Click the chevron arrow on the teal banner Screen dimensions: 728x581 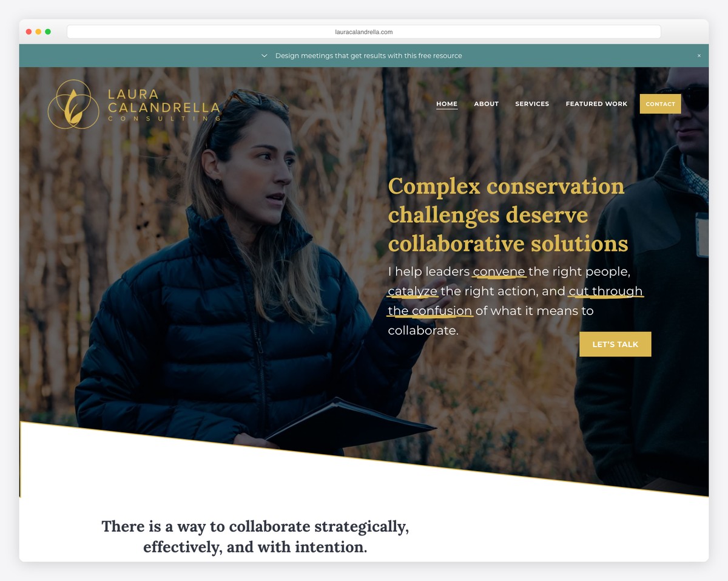265,55
